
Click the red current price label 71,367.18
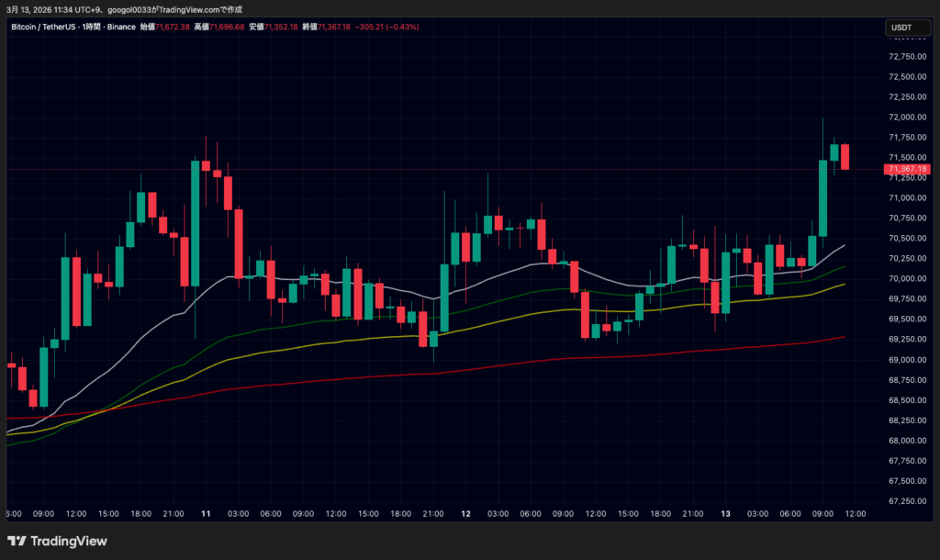point(907,170)
